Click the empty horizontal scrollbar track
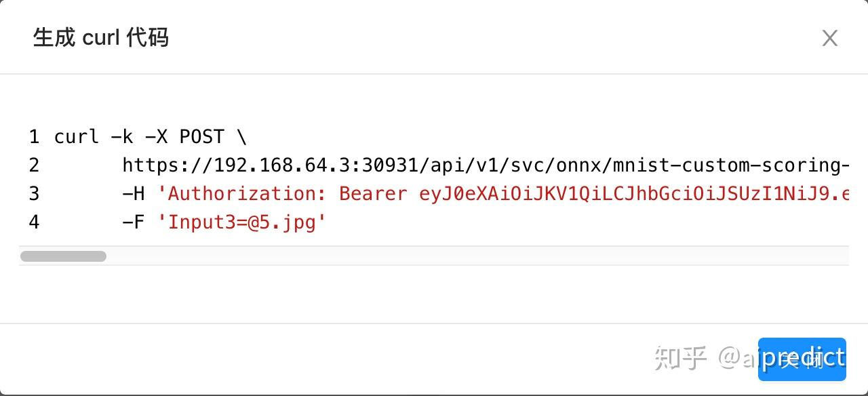Screen dimensions: 868x396 tap(475, 256)
